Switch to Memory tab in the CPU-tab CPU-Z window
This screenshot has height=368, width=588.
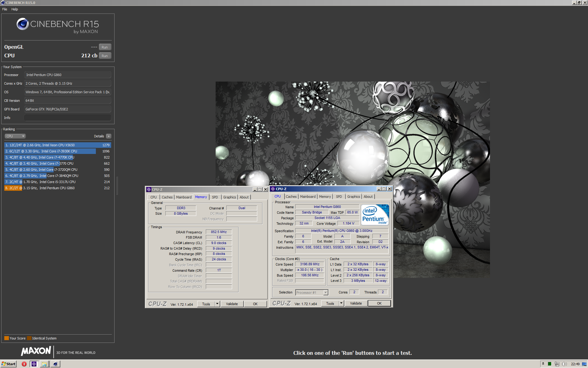[325, 197]
